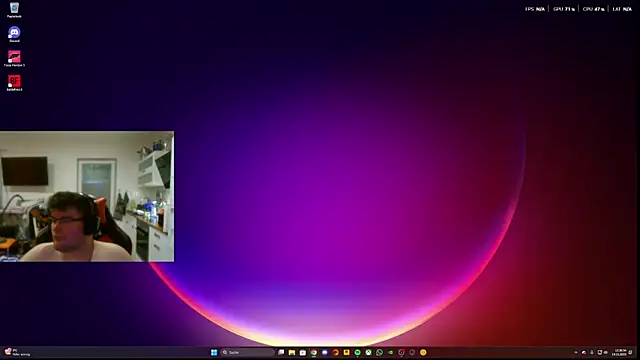The width and height of the screenshot is (640, 360).
Task: Click the FPS N/A overlay reading
Action: click(x=535, y=9)
